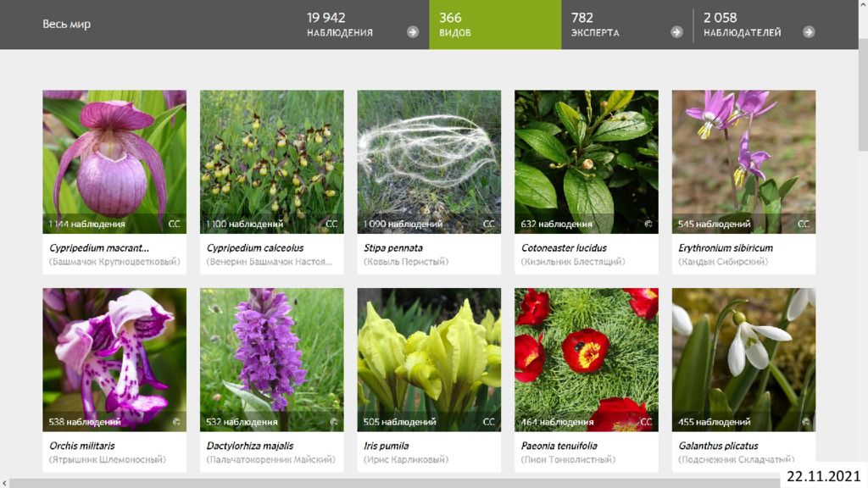Click the horizontal scrollbar left arrow
Image resolution: width=868 pixels, height=488 pixels.
coord(4,484)
